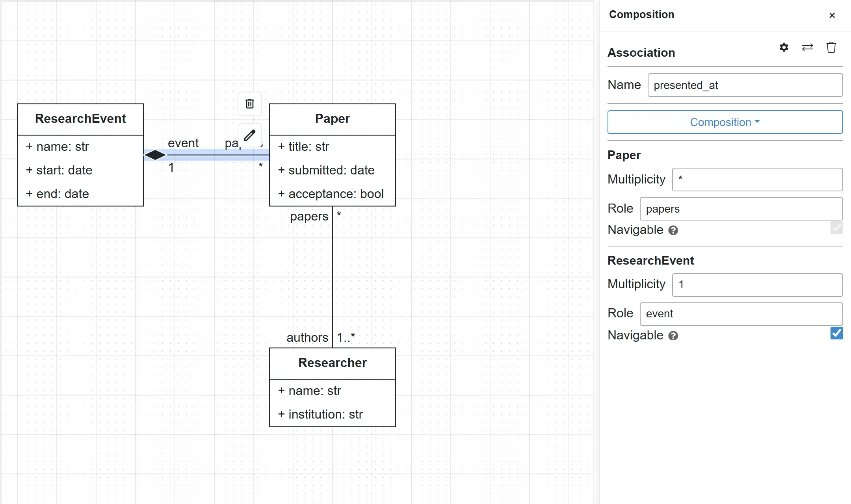Select the ResearchEvent class header

pyautogui.click(x=80, y=119)
